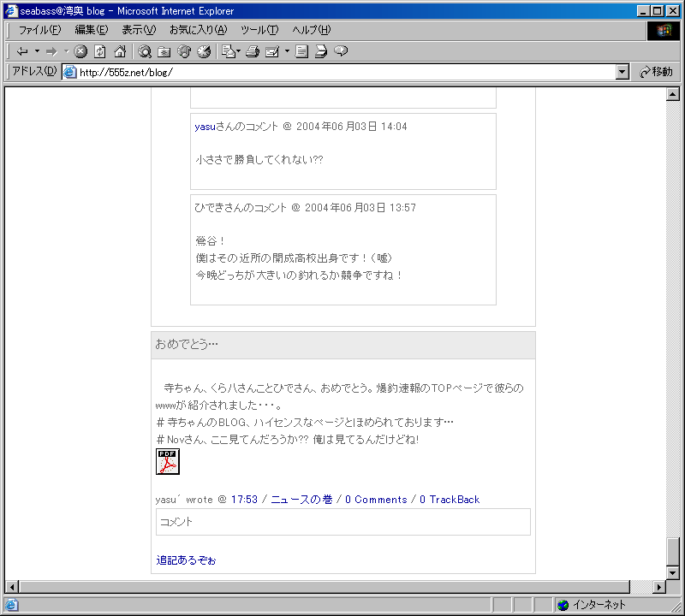This screenshot has width=685, height=616.
Task: Open the History clock toolbar icon
Action: (x=204, y=51)
